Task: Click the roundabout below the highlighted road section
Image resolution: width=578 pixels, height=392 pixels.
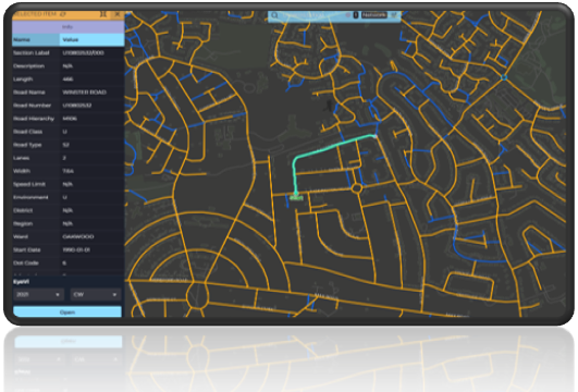Action: (357, 188)
